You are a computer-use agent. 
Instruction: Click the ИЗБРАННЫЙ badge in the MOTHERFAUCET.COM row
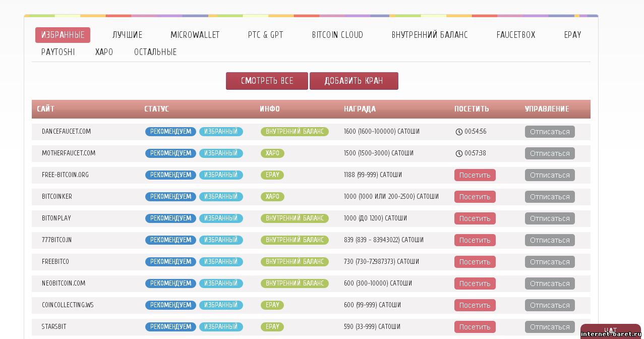point(221,153)
